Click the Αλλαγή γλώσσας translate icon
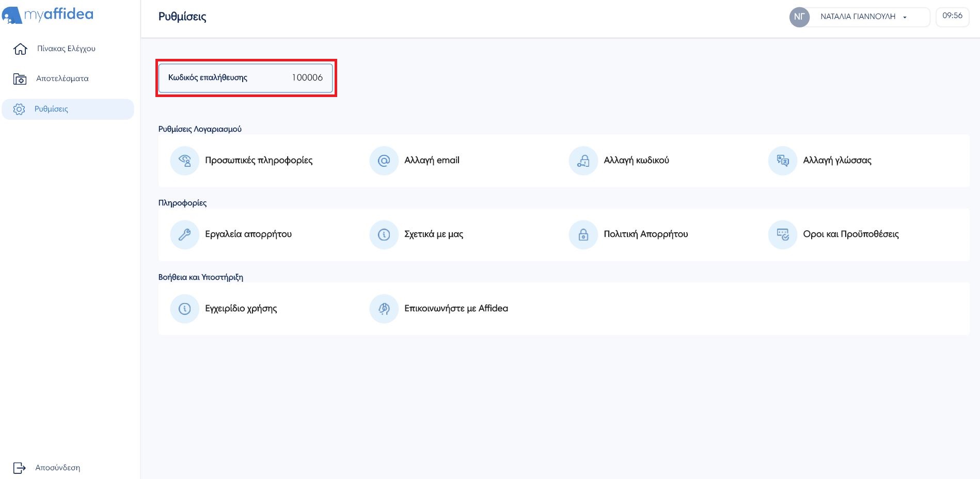 click(x=782, y=161)
